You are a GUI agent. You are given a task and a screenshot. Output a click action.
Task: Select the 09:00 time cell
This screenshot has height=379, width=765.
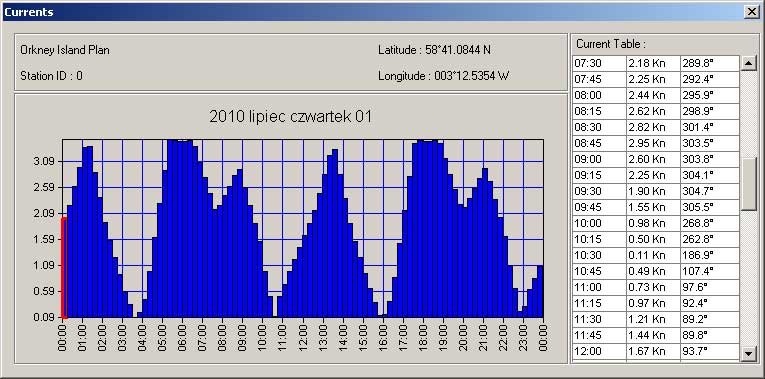click(x=600, y=160)
